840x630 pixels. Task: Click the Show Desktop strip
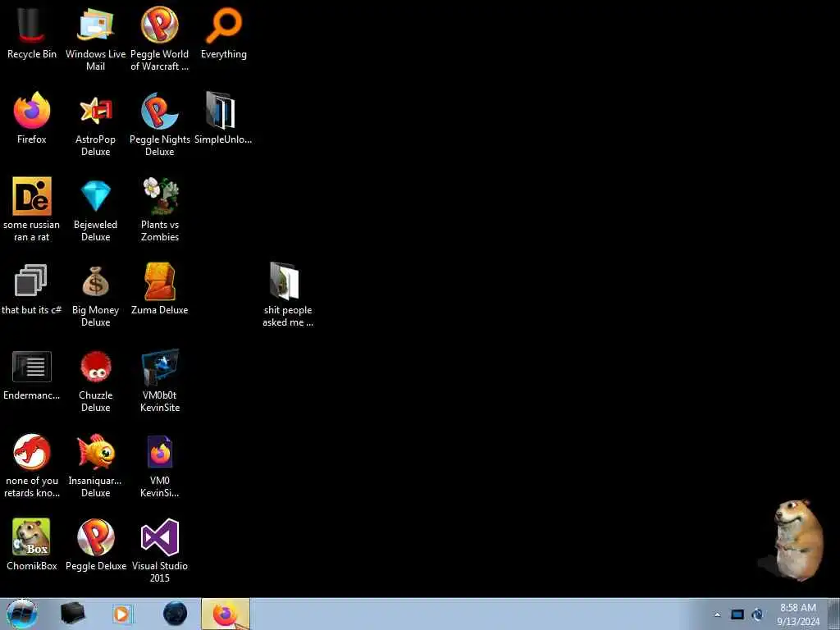click(834, 614)
